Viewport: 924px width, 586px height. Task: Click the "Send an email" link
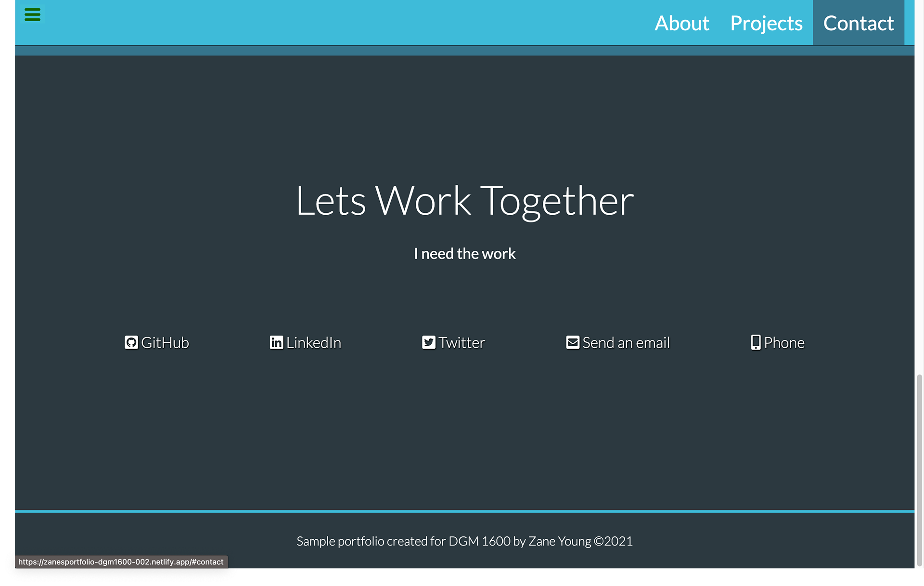tap(626, 342)
